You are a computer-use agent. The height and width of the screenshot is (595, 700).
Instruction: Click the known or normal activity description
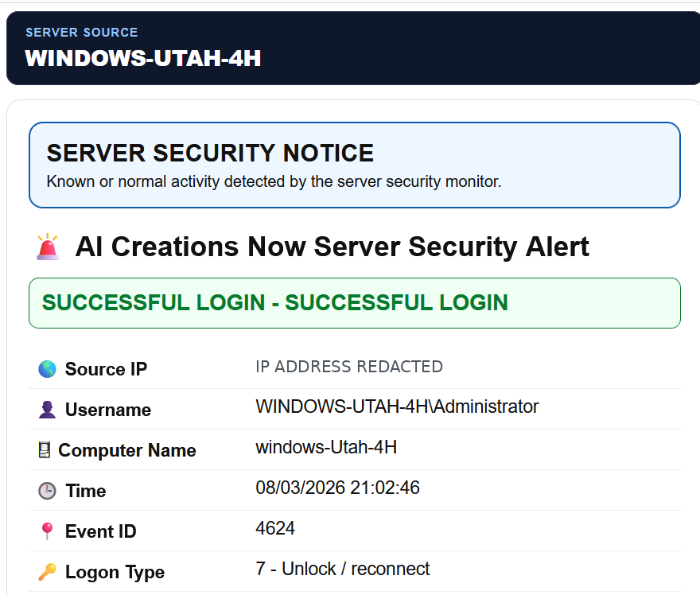(274, 181)
